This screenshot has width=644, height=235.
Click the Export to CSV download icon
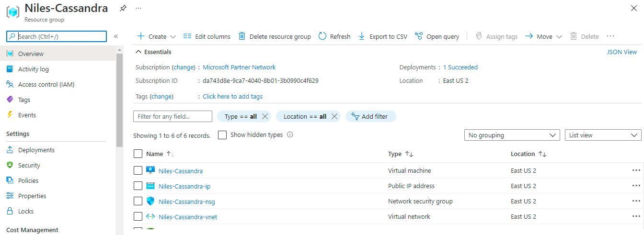click(x=362, y=36)
